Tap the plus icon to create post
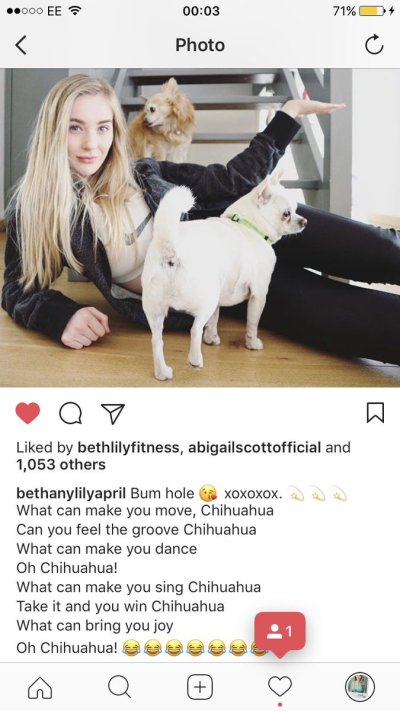This screenshot has width=400, height=711. [x=200, y=687]
